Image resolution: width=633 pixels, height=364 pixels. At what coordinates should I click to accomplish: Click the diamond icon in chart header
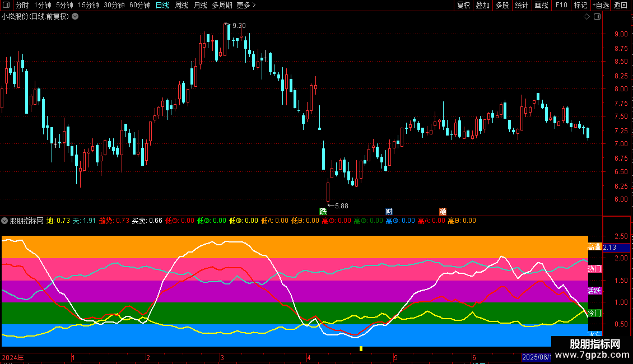pos(587,17)
